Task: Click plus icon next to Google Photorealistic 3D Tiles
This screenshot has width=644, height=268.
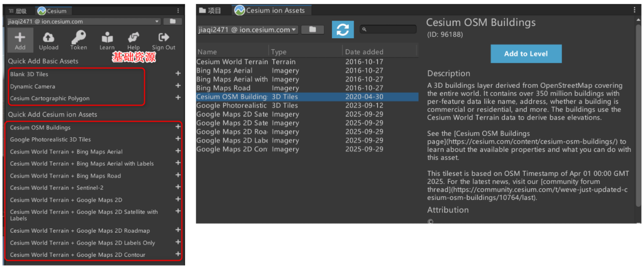Action: [x=178, y=139]
